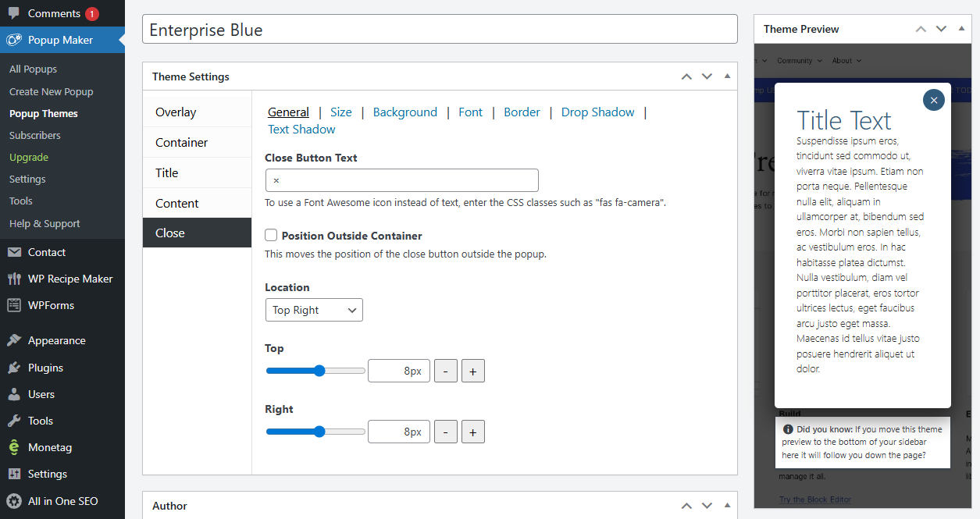This screenshot has width=980, height=519.
Task: Increase the Top value with plus button
Action: 473,371
